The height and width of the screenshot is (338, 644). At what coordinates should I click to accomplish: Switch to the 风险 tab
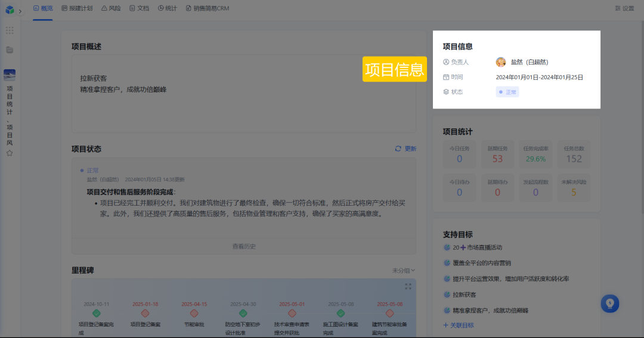pos(111,8)
